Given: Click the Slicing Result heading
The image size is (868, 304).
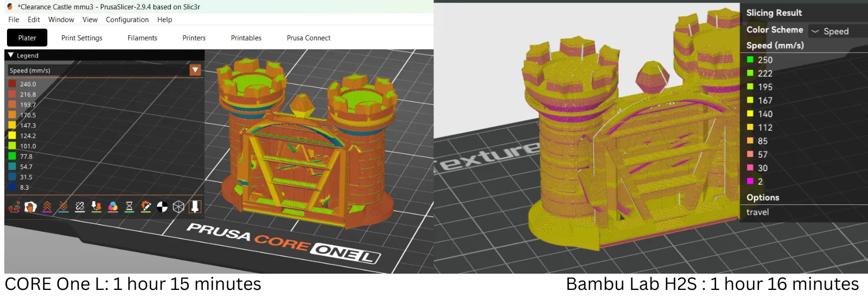Looking at the screenshot, I should click(774, 12).
